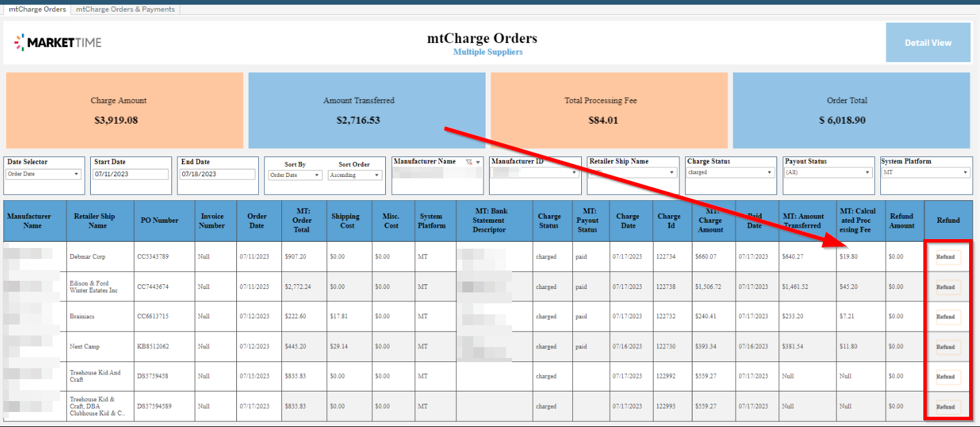The image size is (980, 427).
Task: Click the Multiple Suppliers subtitle
Action: [x=488, y=52]
